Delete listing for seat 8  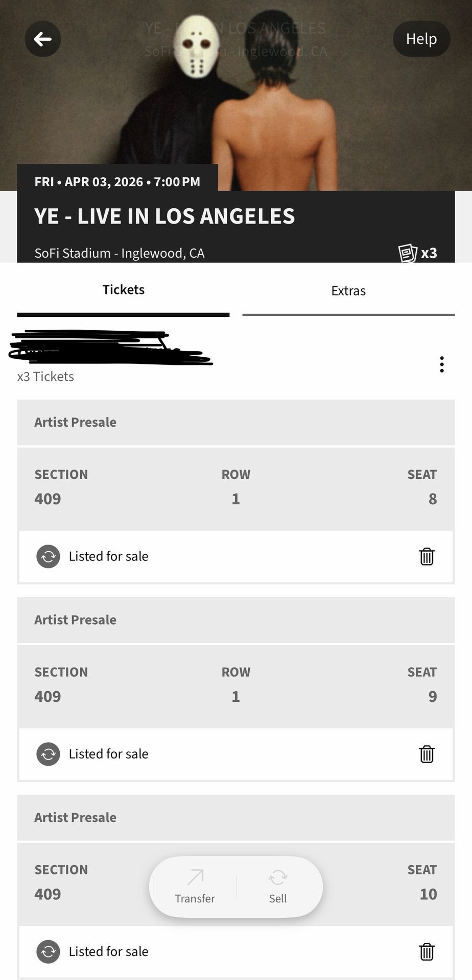click(427, 556)
